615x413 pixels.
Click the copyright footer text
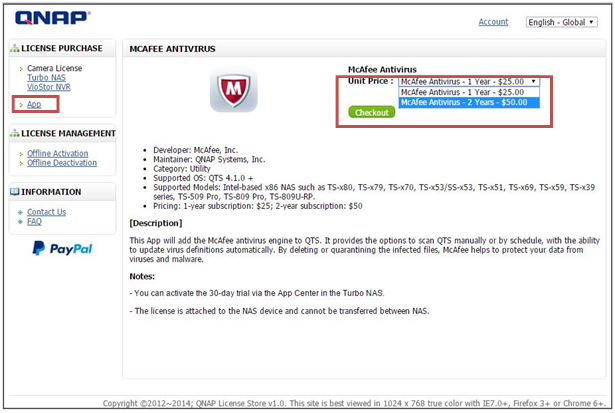(355, 403)
